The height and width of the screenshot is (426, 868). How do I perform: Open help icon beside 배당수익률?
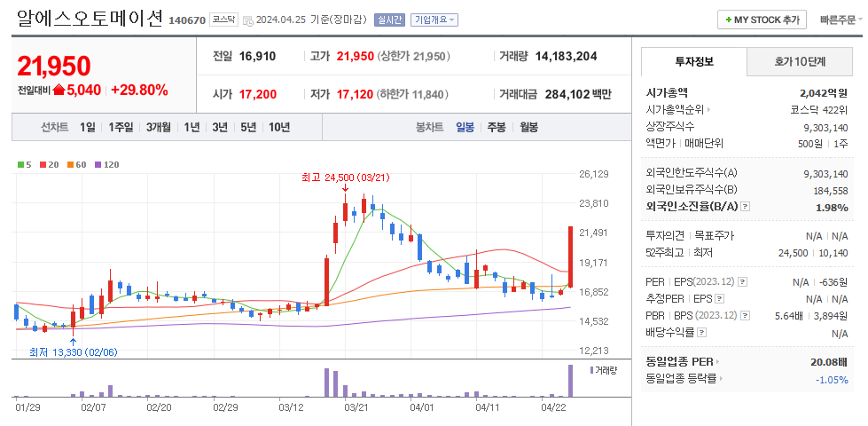click(x=702, y=333)
